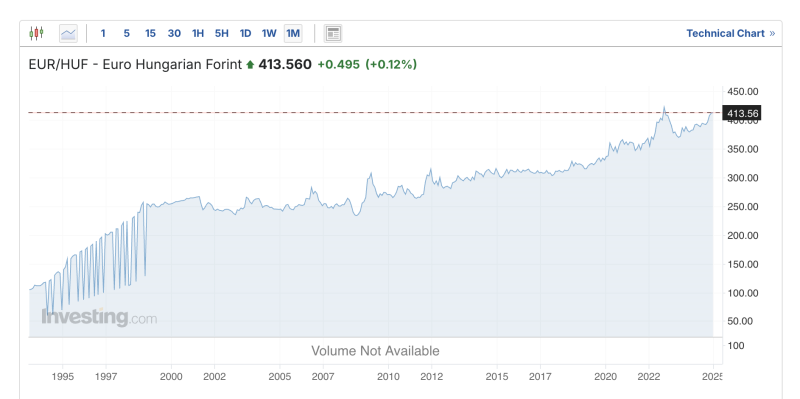
Task: Open the news overlay icon in toolbar
Action: point(333,34)
